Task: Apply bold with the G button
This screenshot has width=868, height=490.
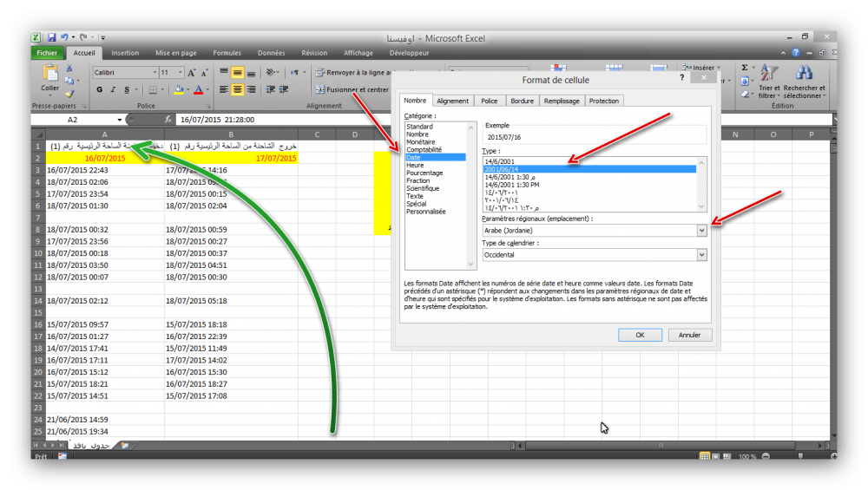Action: tap(100, 89)
